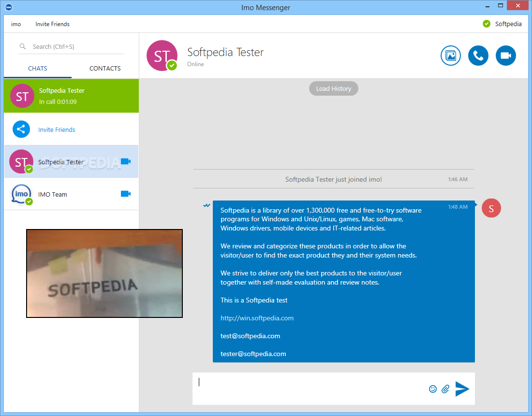Click the tester@softpedia.com text in message
Screen dimensions: 532x416
tap(253, 354)
